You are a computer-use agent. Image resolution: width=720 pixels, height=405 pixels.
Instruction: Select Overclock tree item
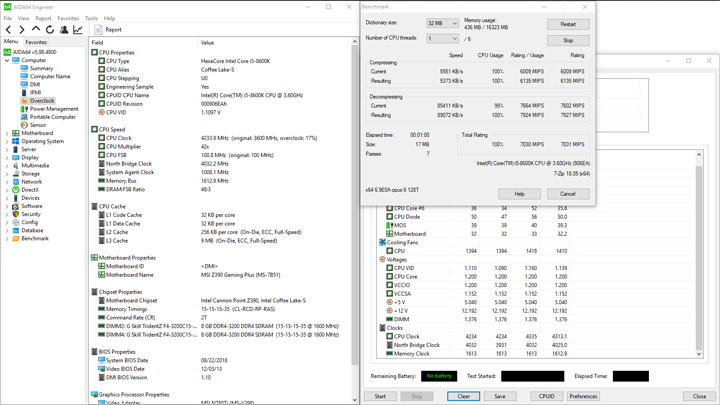click(42, 101)
